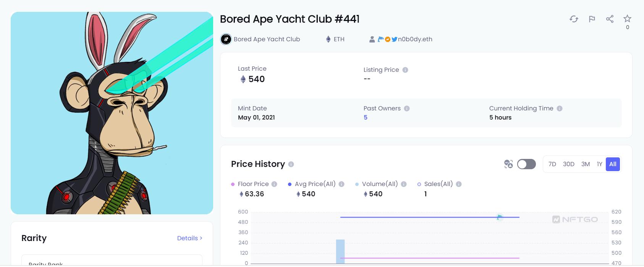
Task: Expand Rarity Details
Action: pos(189,238)
